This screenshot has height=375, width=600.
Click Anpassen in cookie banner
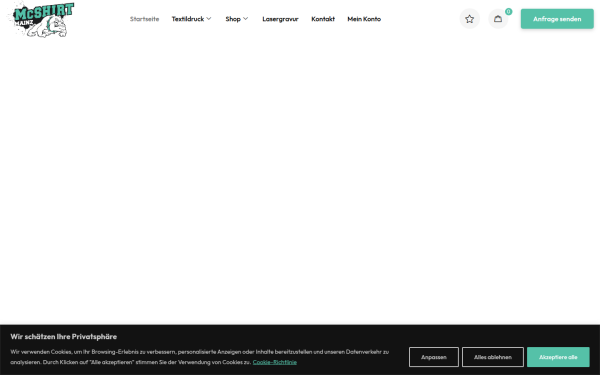(x=434, y=357)
